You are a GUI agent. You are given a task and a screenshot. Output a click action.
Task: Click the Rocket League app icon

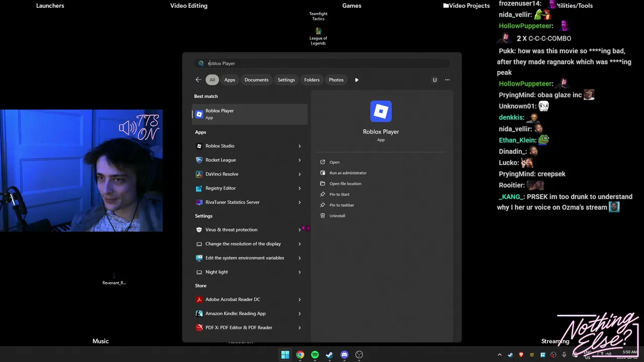(199, 160)
